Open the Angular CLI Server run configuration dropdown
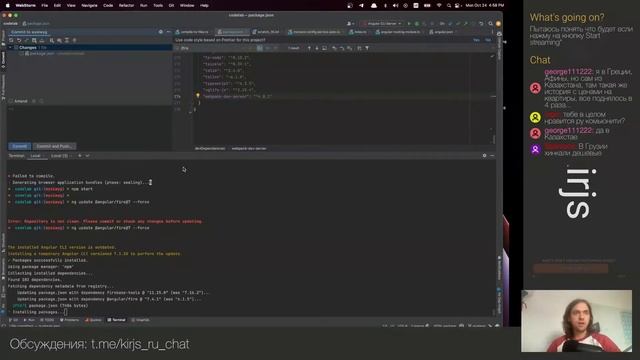The image size is (640, 360). [x=382, y=24]
